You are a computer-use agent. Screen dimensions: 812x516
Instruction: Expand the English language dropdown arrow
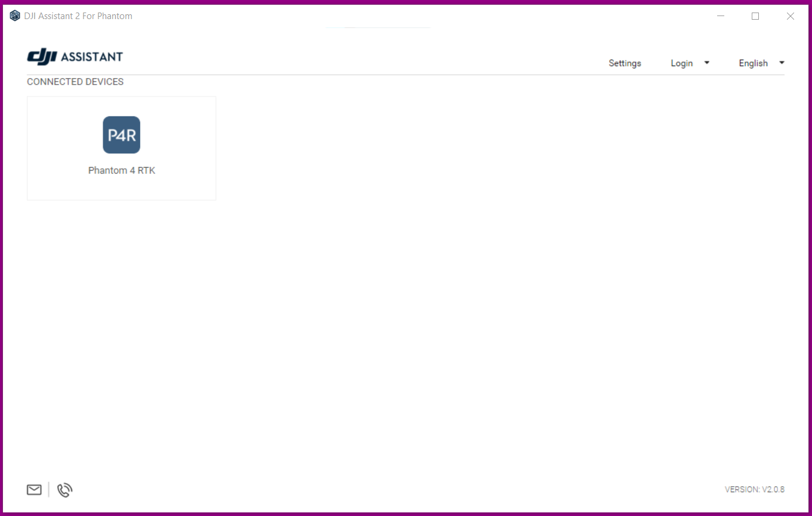(782, 63)
